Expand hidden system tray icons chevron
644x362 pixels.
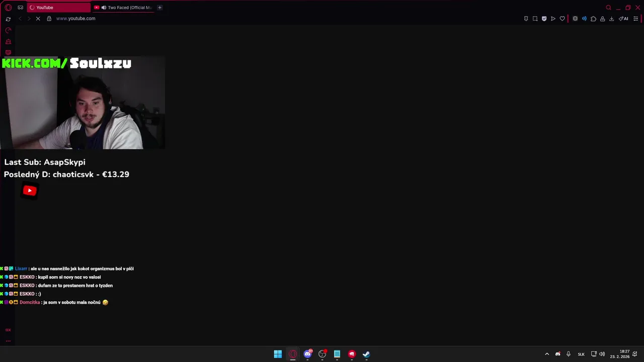pos(547,354)
